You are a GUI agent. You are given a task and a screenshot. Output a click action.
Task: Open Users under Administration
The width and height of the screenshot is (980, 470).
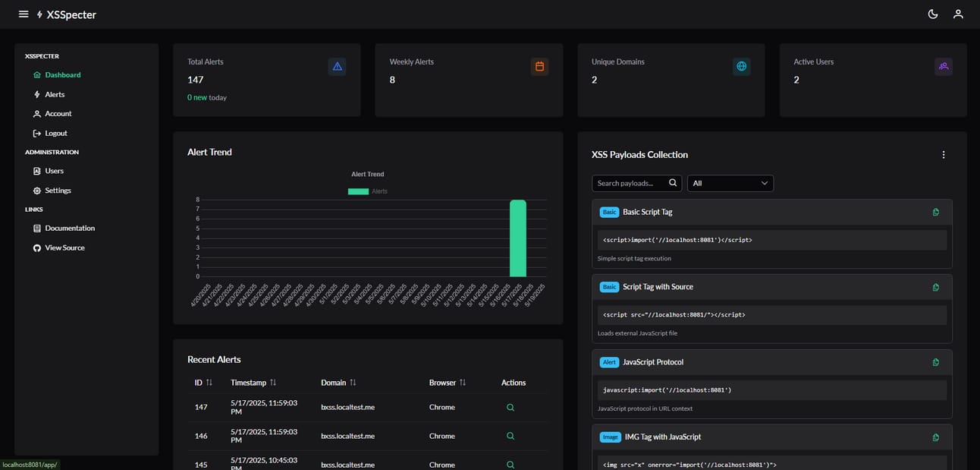coord(49,171)
